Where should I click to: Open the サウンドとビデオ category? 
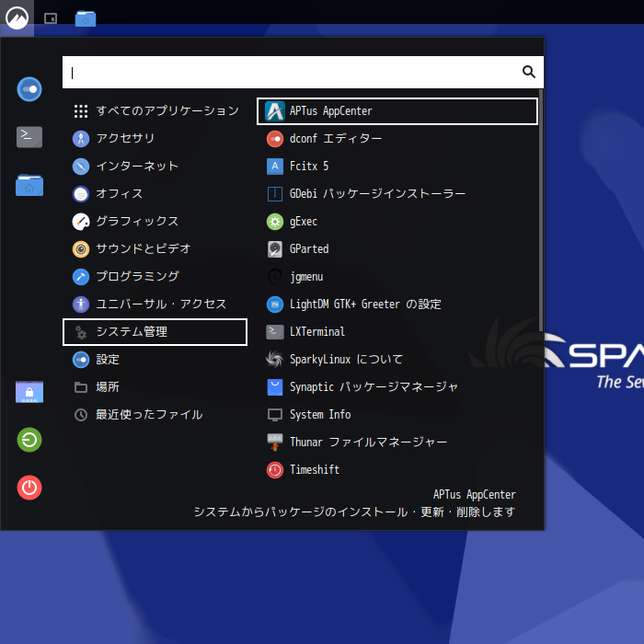[155, 249]
